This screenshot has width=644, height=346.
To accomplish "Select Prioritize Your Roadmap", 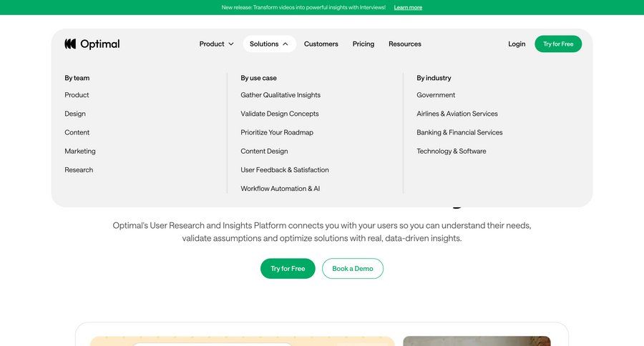I will tap(277, 132).
